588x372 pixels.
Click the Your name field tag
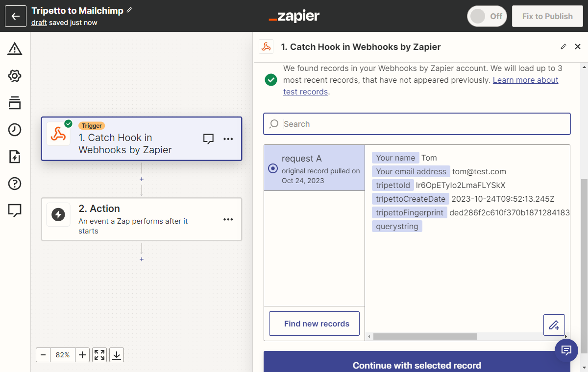coord(395,158)
